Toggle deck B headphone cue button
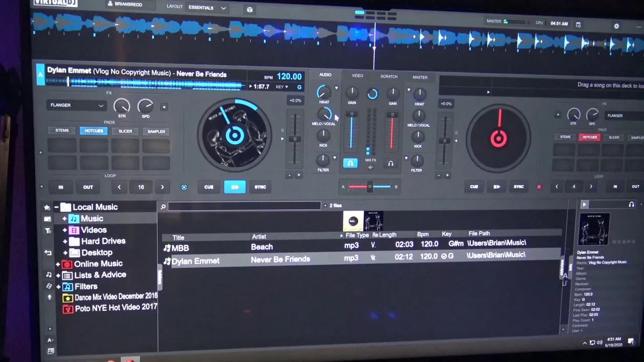This screenshot has height=362, width=644. (x=390, y=163)
